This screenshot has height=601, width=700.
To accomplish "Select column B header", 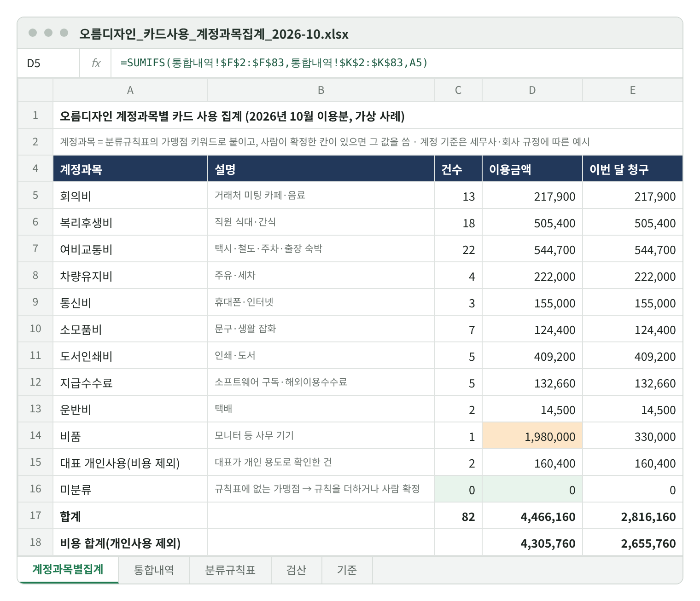I will [321, 90].
